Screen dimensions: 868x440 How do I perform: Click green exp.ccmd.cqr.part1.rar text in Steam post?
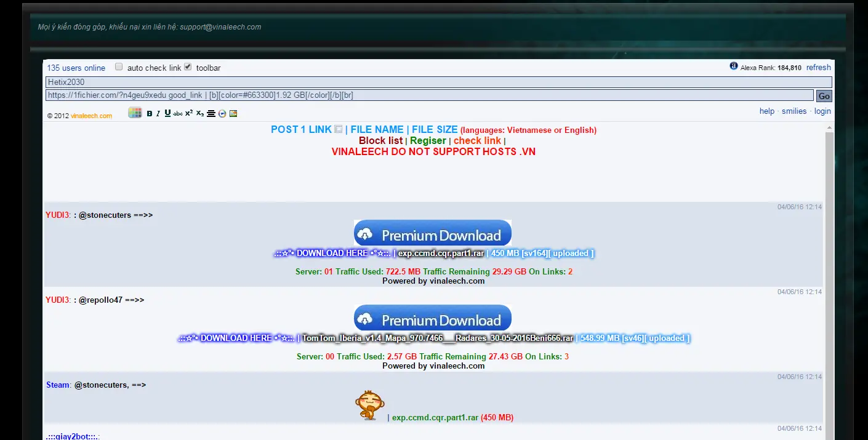(435, 418)
